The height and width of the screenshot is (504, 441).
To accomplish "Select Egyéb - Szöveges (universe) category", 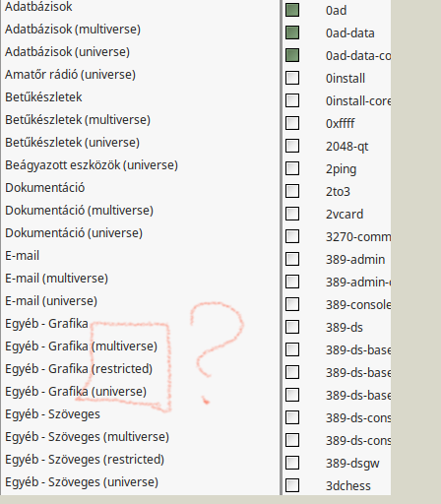I will (82, 482).
